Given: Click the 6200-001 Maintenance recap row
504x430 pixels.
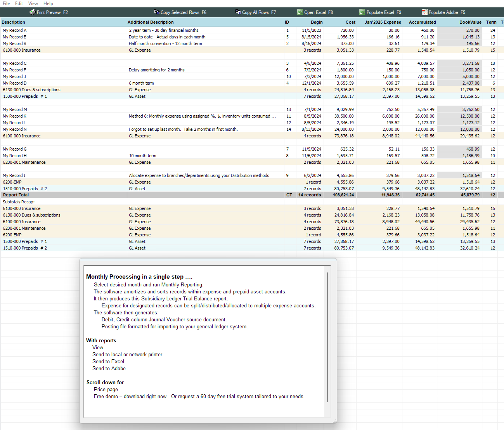Looking at the screenshot, I should pyautogui.click(x=252, y=228).
